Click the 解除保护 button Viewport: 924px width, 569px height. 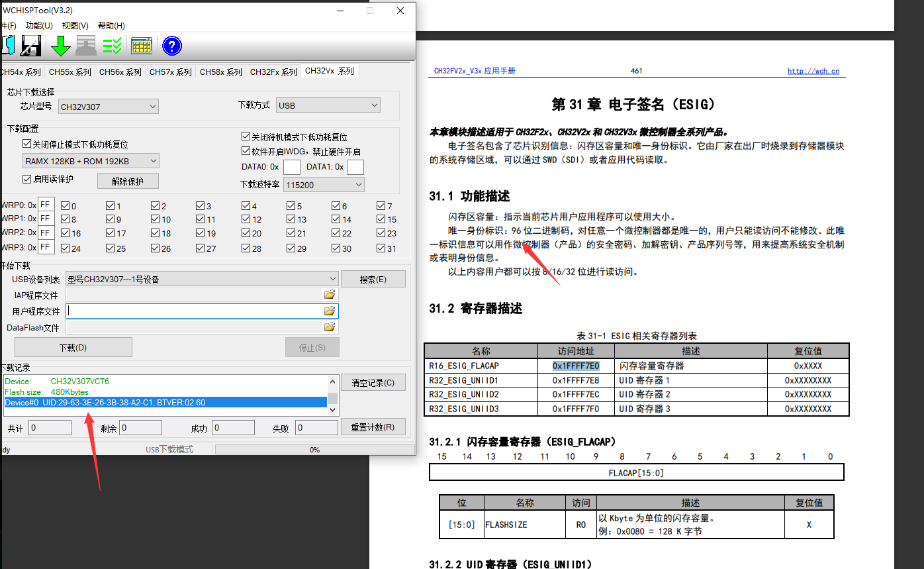tap(128, 181)
